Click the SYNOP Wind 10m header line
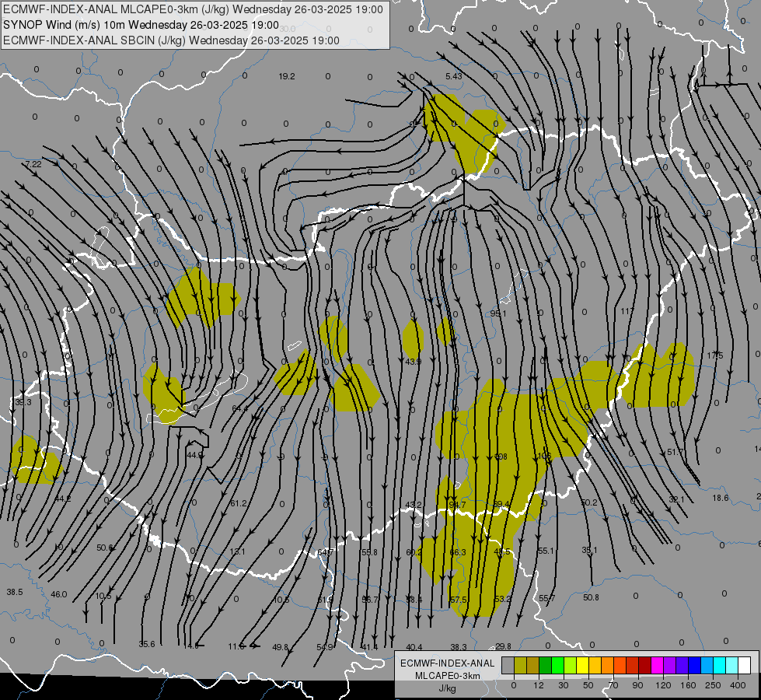Screen dimensions: 761x700 pyautogui.click(x=141, y=25)
